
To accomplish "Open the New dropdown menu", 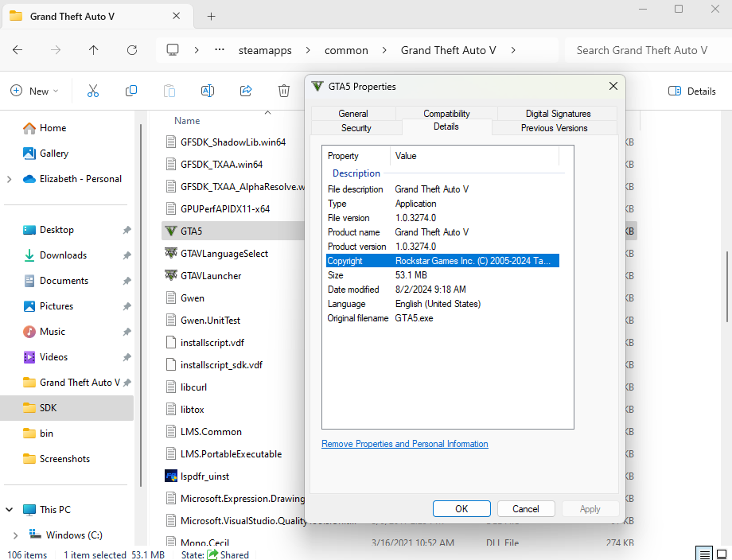I will pyautogui.click(x=34, y=91).
